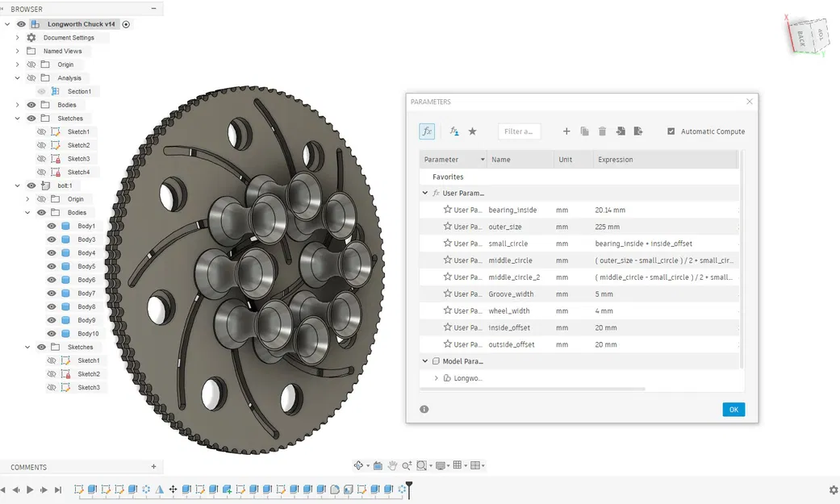Viewport: 840px width, 504px height.
Task: Select the User Parameters fx filter icon
Action: pos(453,131)
